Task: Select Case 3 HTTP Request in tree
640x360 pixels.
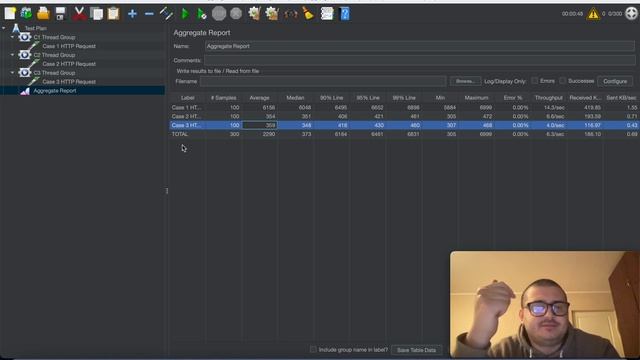Action: click(x=69, y=82)
